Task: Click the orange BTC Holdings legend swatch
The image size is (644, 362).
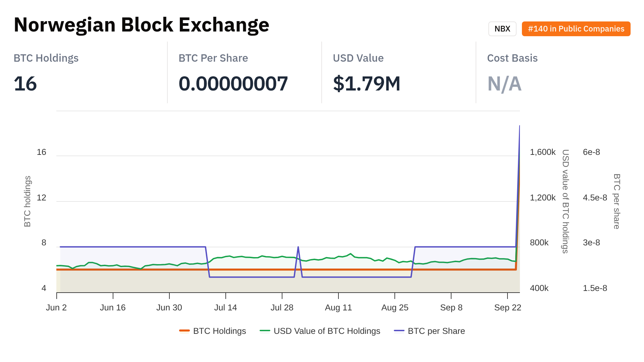Action: (x=184, y=331)
